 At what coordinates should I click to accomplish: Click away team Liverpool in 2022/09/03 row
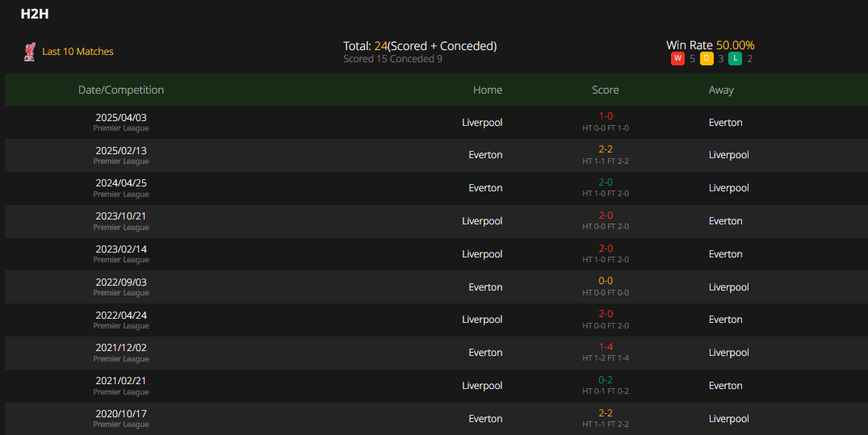point(729,288)
